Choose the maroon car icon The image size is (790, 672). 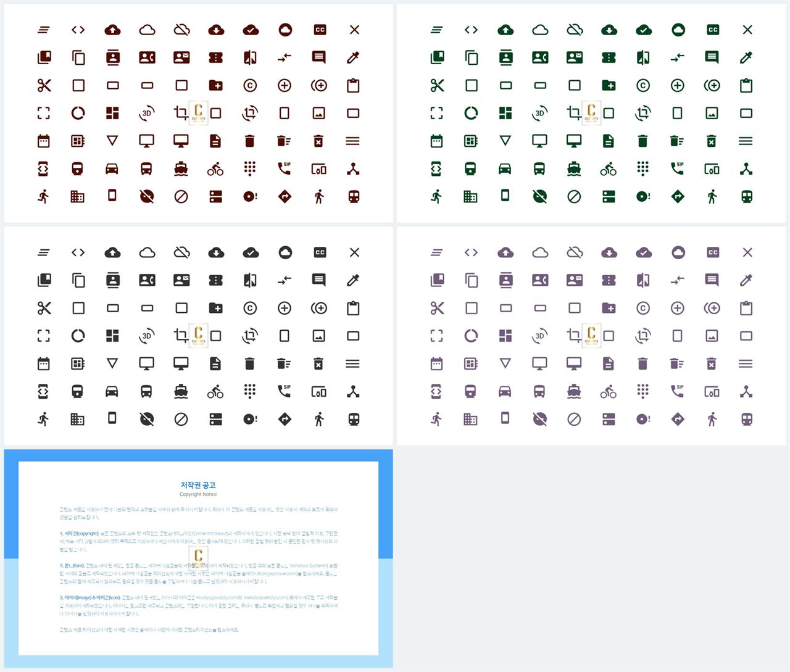(x=112, y=168)
